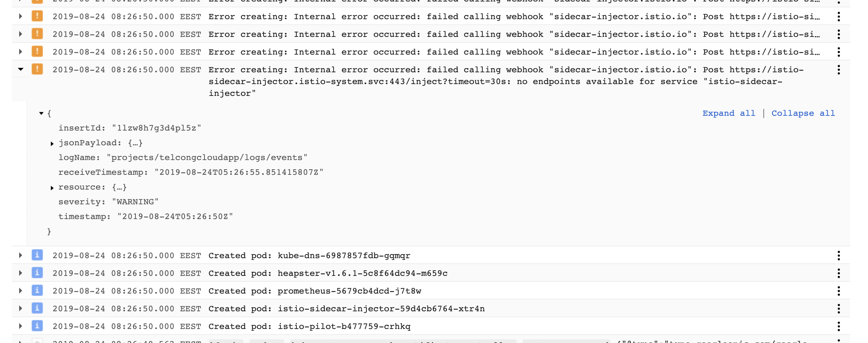The height and width of the screenshot is (343, 868).
Task: Click the info icon beside heapster pod entry
Action: pyautogui.click(x=37, y=273)
